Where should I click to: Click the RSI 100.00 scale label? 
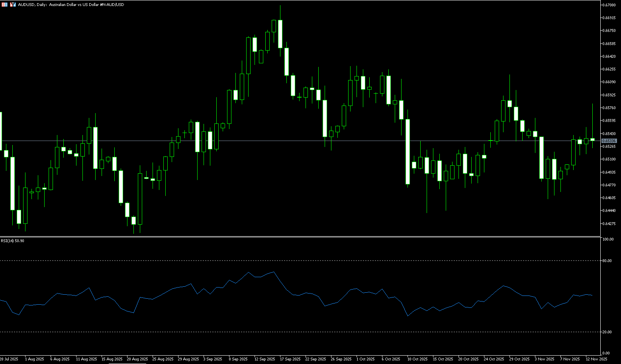click(x=608, y=239)
